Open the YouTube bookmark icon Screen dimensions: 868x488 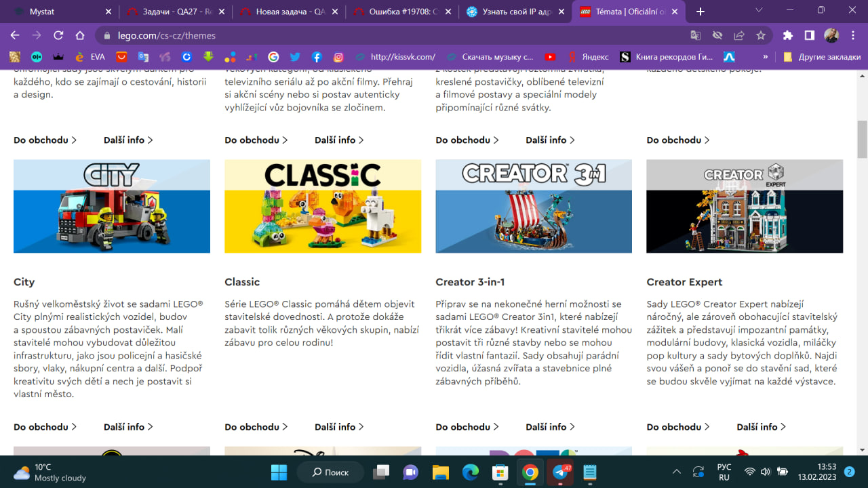(x=550, y=57)
